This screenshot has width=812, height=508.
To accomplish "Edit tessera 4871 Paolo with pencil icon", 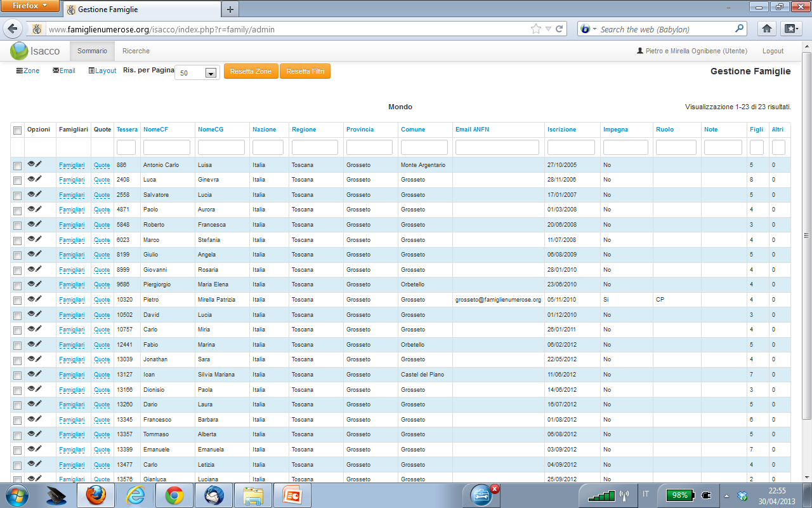I will pos(39,209).
